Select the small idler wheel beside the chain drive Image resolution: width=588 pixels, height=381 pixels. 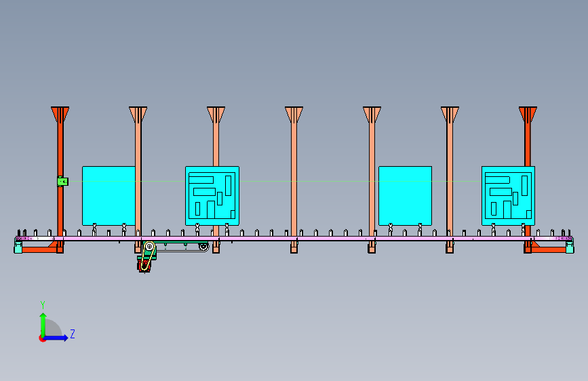tap(203, 246)
